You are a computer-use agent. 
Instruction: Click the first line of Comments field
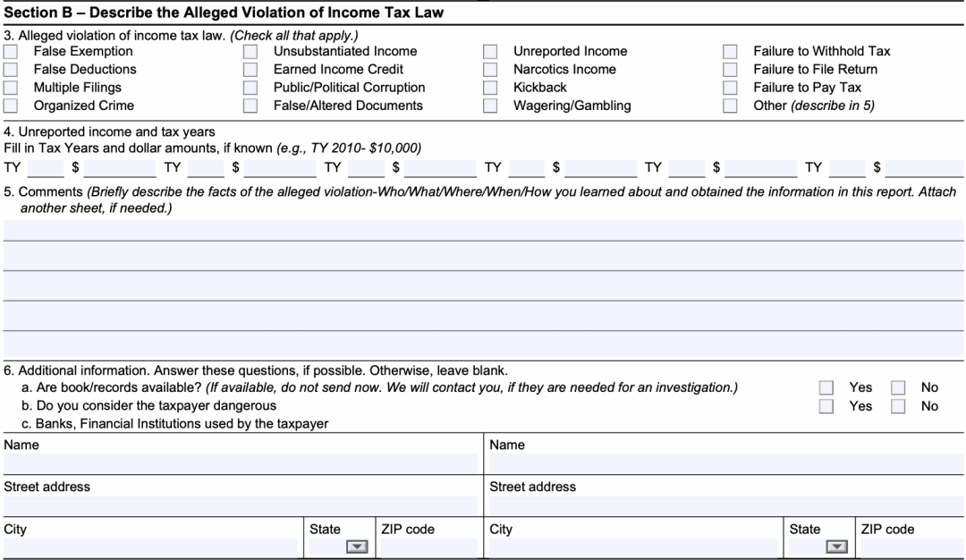tap(483, 231)
